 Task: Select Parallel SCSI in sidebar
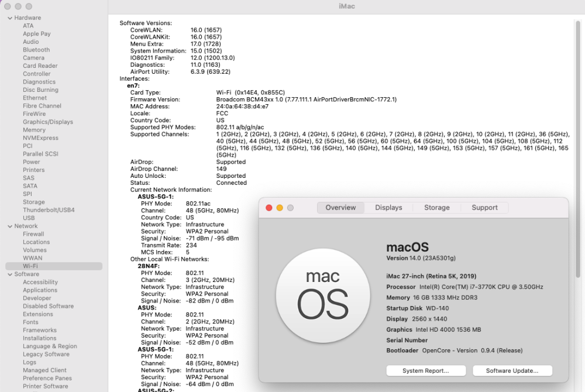tap(40, 154)
